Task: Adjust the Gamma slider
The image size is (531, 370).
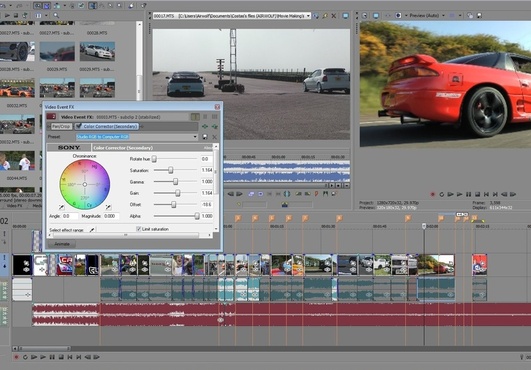Action: tap(175, 182)
